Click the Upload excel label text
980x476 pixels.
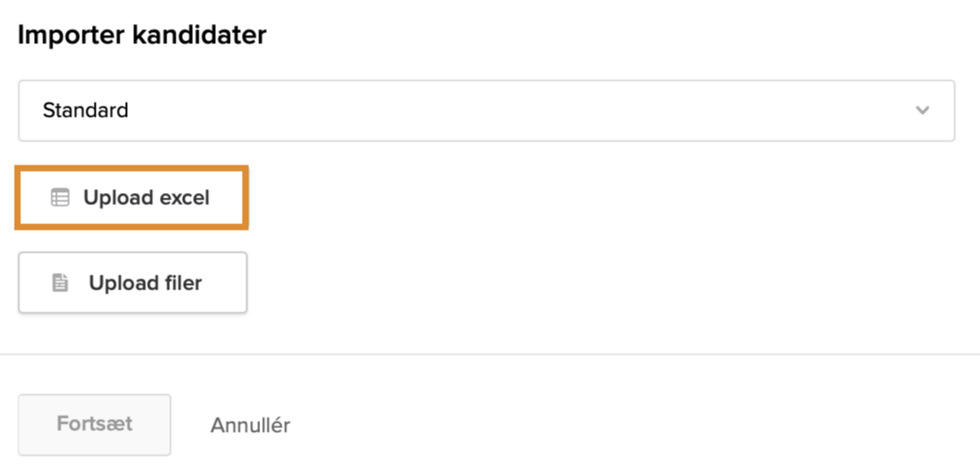click(146, 198)
